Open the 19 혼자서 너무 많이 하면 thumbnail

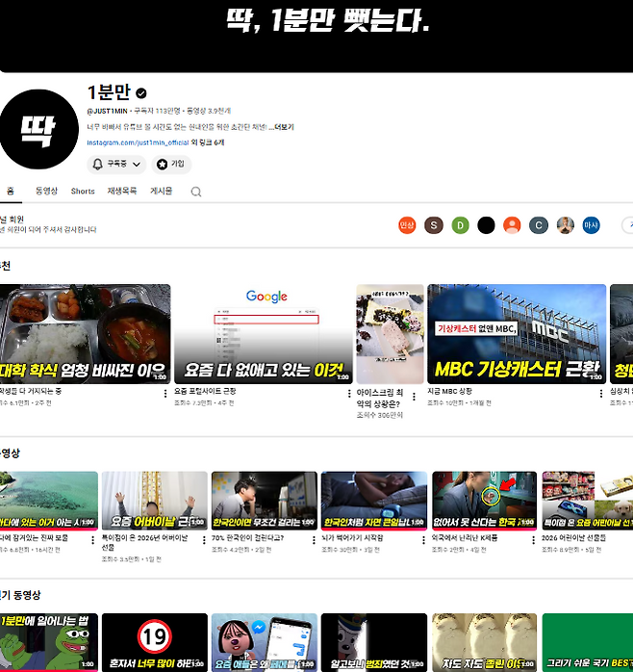155,642
